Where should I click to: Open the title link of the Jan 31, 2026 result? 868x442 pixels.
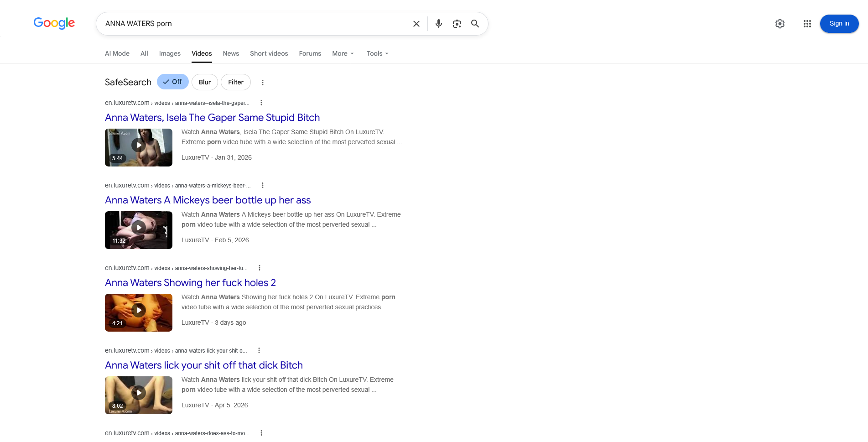(213, 118)
